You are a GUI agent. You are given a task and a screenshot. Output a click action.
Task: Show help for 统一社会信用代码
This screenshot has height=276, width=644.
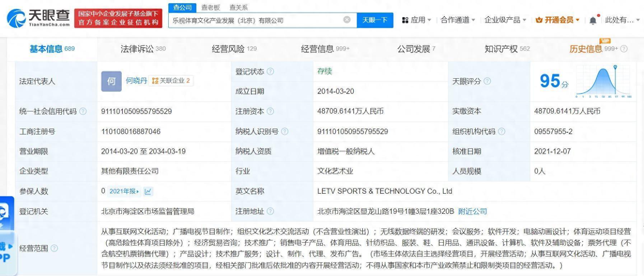pos(83,111)
